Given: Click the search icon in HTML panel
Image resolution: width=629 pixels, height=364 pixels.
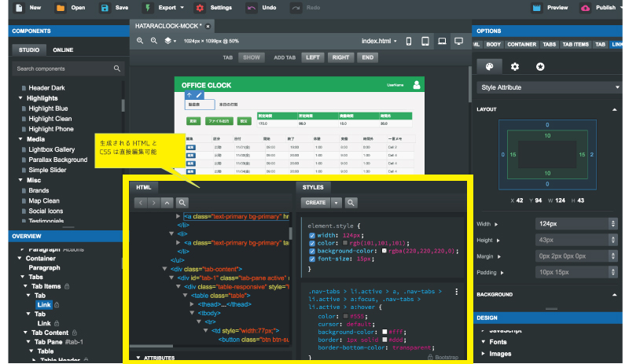Looking at the screenshot, I should 182,202.
